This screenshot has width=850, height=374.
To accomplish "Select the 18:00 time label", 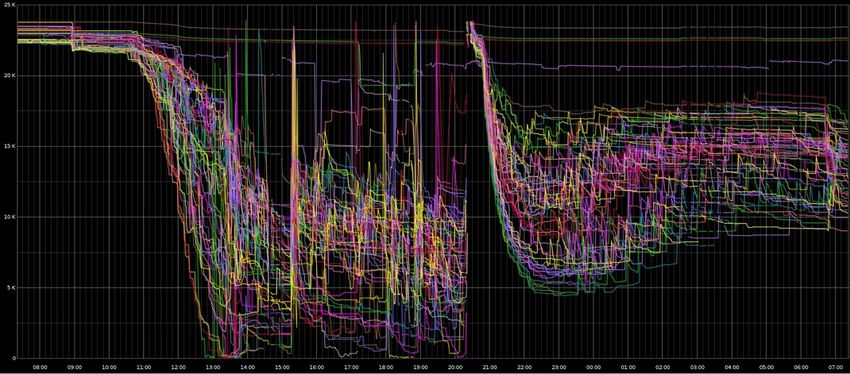I will [387, 367].
